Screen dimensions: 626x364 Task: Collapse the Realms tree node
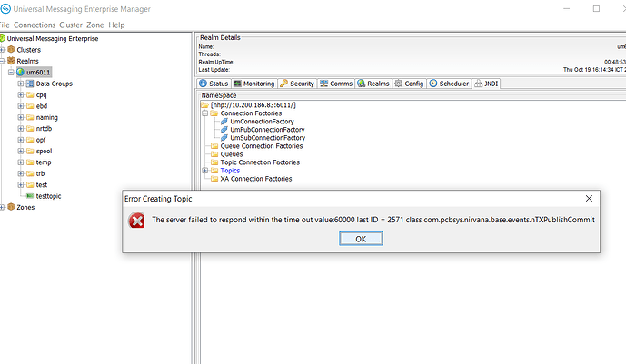pos(2,61)
